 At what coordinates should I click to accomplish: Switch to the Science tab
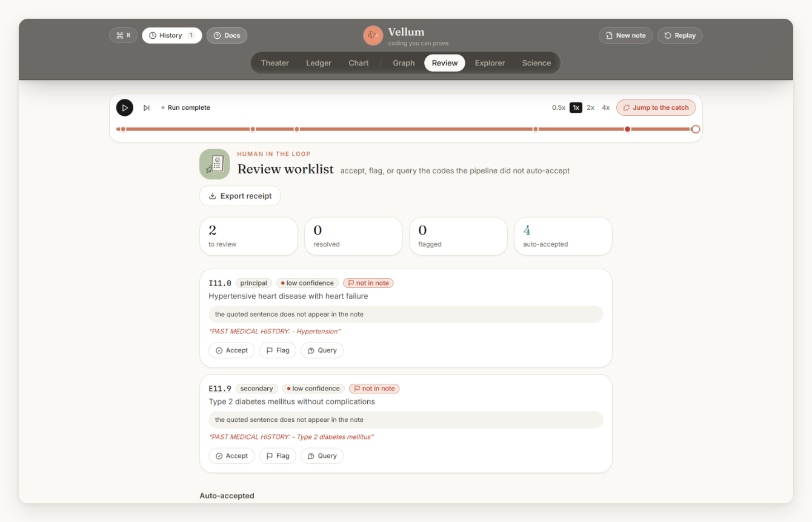[x=536, y=63]
